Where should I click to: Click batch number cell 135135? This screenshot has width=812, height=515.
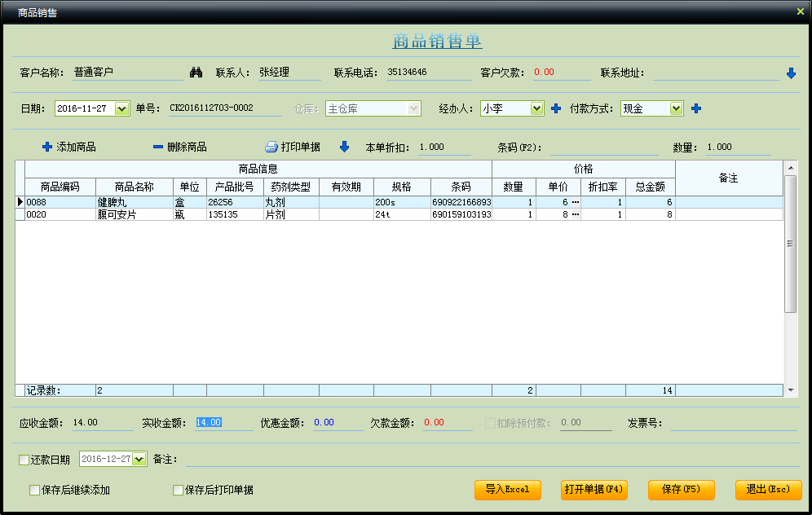[x=235, y=215]
